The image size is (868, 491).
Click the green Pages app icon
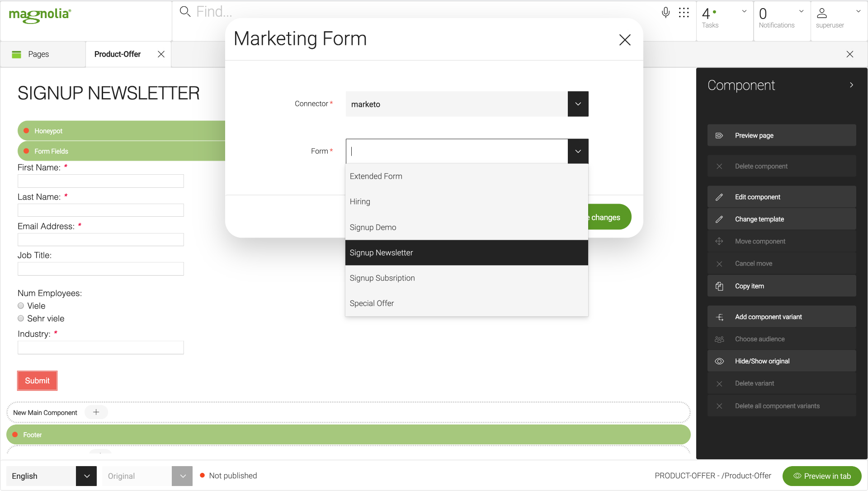pos(16,54)
